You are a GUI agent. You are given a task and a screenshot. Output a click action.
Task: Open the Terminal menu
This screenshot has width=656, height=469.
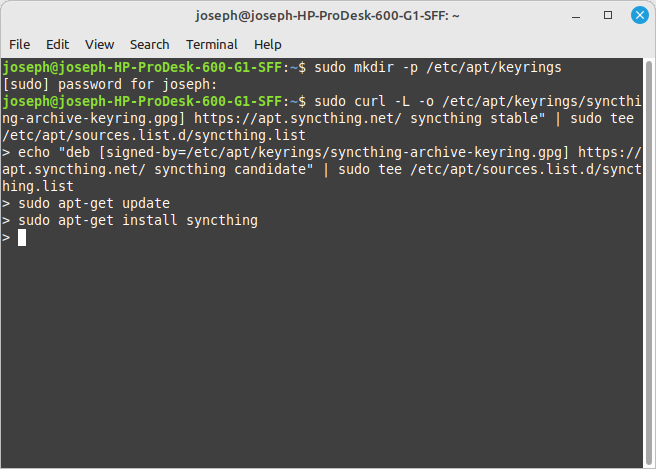[212, 44]
